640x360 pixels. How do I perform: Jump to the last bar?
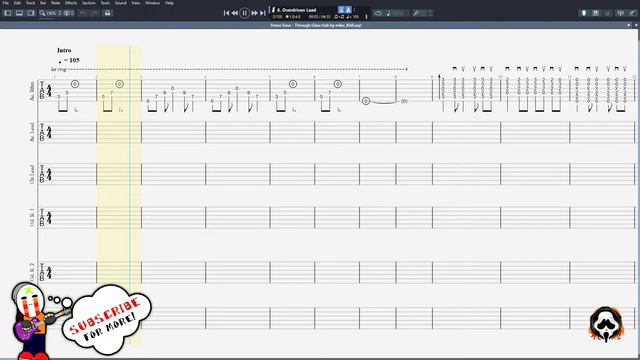tap(263, 13)
